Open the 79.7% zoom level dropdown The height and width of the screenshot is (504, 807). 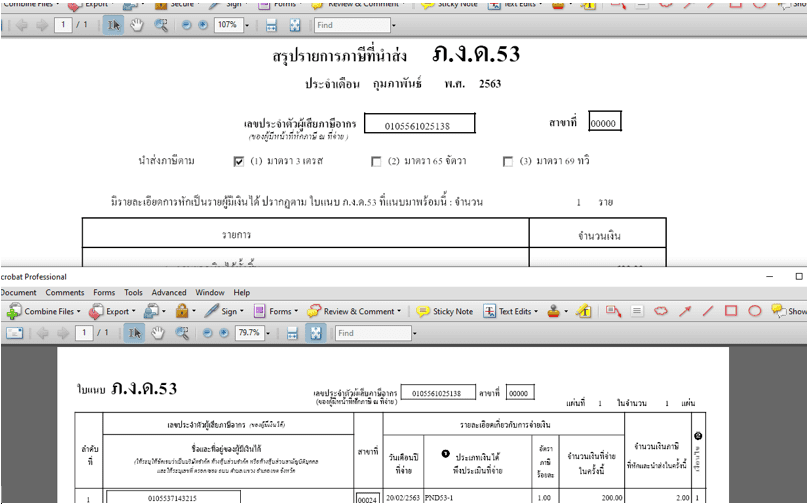[270, 333]
